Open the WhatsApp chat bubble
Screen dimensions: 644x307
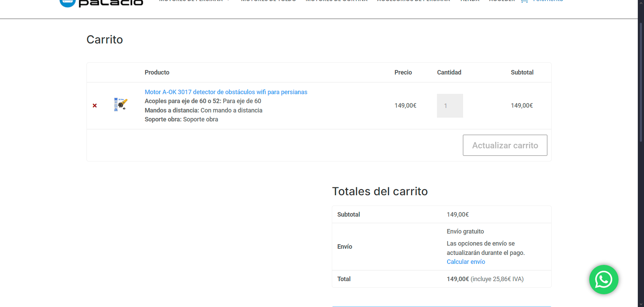pos(604,279)
